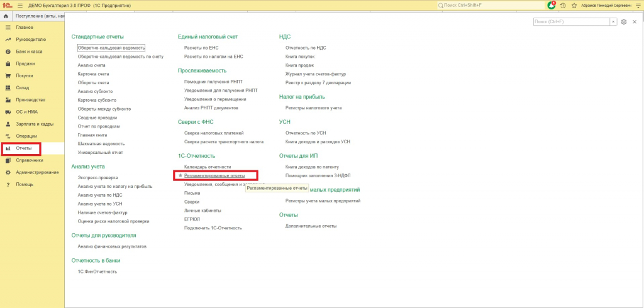Open Шахматная ведомость report
Viewport: 644px width, 308px height.
[x=101, y=144]
